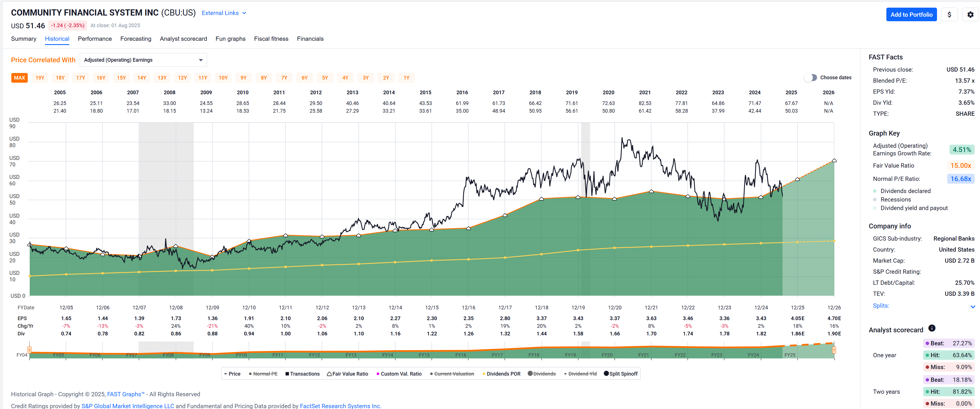
Task: Click the 4.05E EPS estimate for 12/25
Action: pos(798,318)
